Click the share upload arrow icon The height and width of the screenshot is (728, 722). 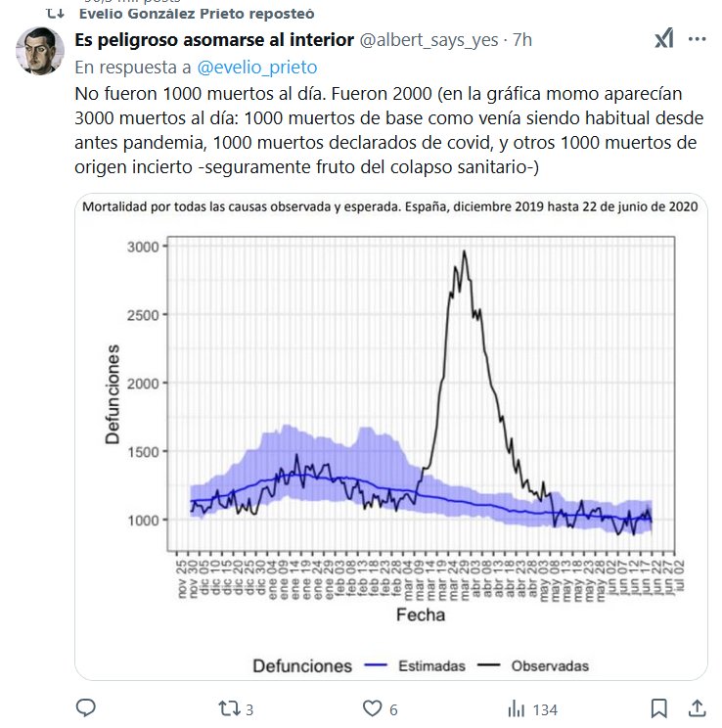(x=698, y=707)
